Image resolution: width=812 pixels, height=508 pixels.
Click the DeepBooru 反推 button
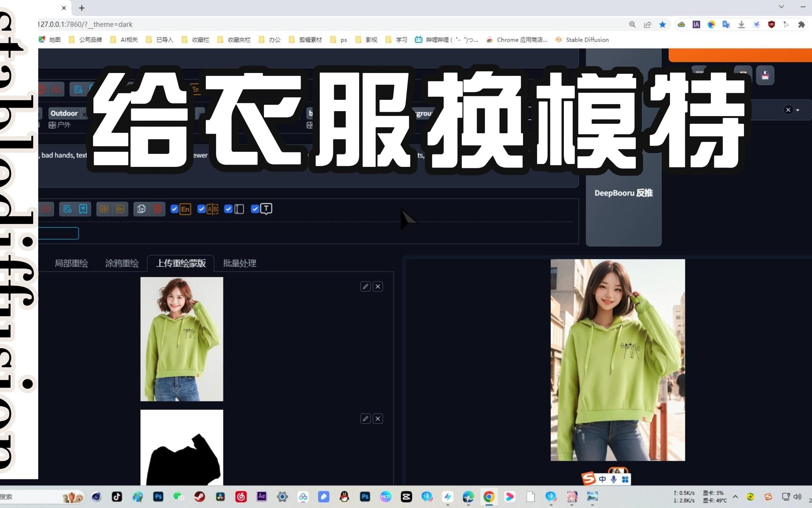click(x=623, y=193)
